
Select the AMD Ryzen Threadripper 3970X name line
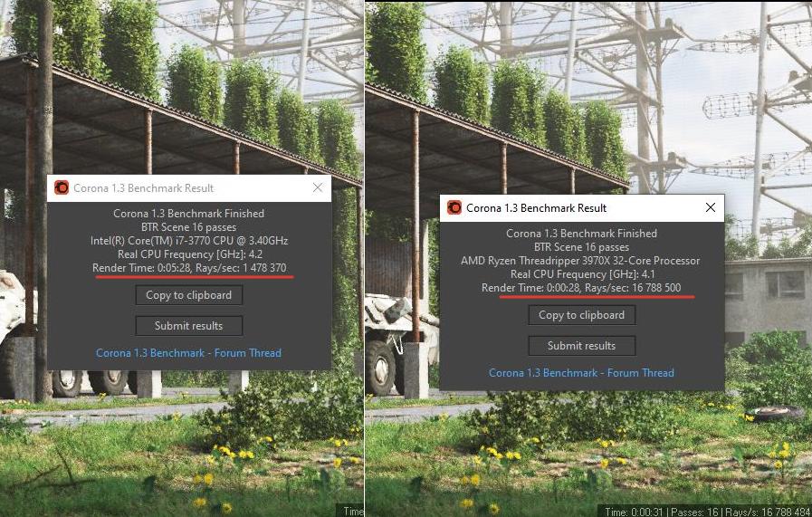(580, 261)
